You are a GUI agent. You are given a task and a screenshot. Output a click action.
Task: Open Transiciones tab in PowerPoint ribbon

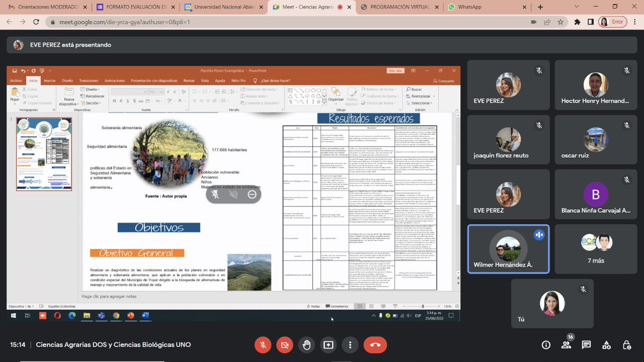pyautogui.click(x=89, y=80)
